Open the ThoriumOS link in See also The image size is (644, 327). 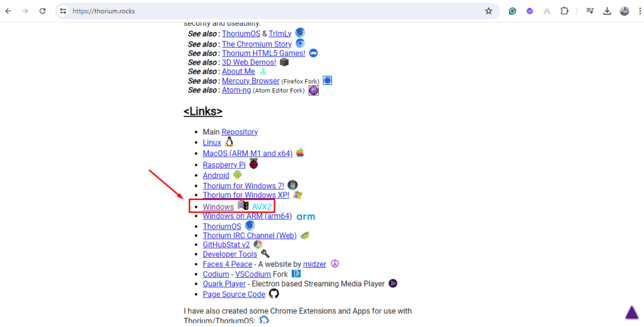tap(241, 34)
